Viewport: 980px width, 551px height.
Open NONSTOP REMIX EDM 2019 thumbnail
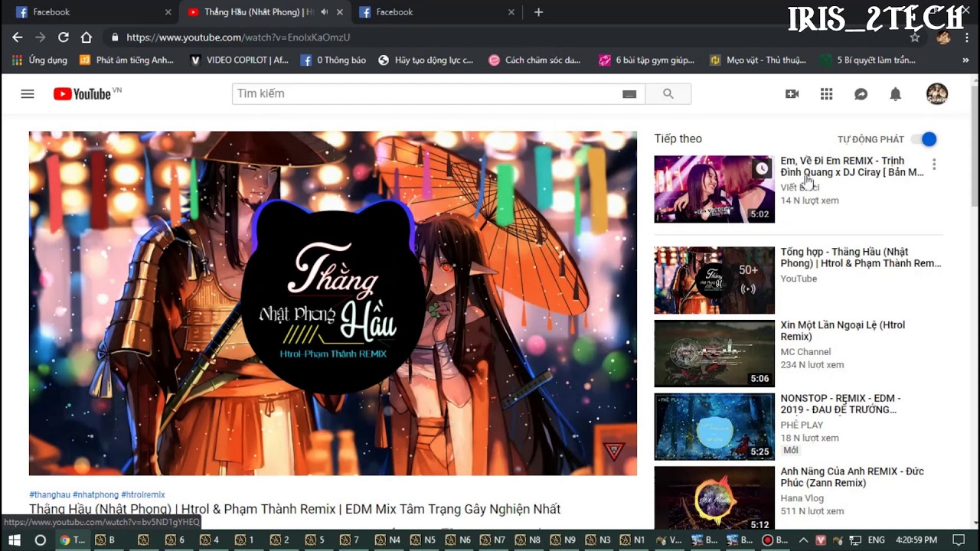point(714,427)
